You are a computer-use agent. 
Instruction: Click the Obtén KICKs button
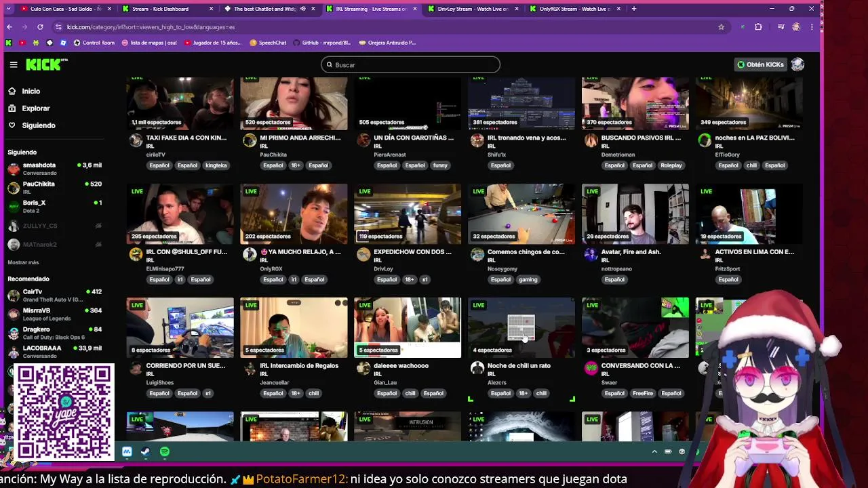[761, 64]
